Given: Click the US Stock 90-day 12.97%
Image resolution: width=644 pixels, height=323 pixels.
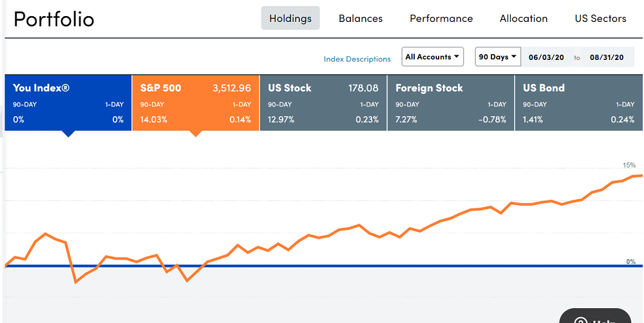Looking at the screenshot, I should 281,119.
